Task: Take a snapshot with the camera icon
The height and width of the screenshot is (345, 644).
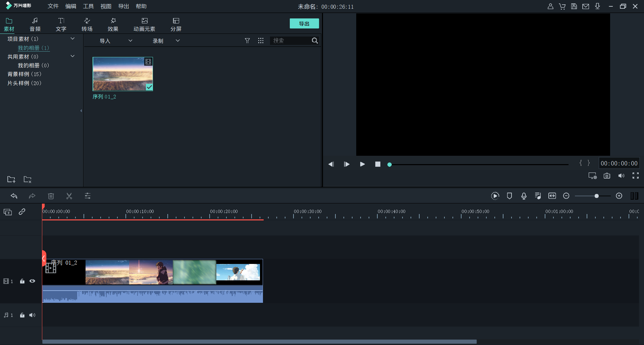Action: (x=607, y=176)
